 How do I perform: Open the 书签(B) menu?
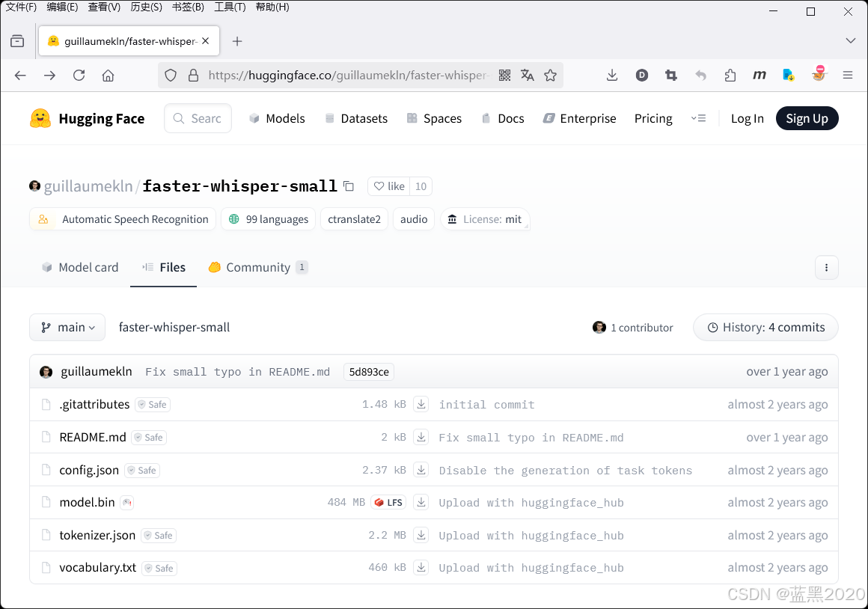click(x=189, y=7)
